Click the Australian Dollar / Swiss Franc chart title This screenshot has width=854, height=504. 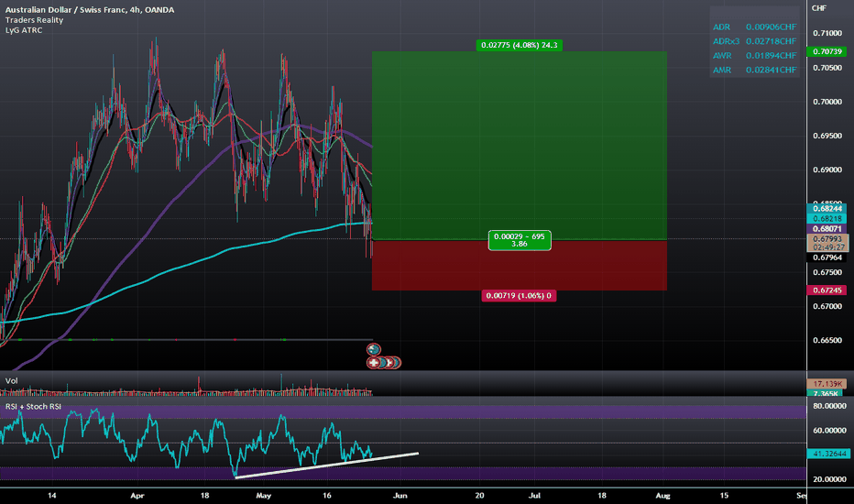coord(90,10)
